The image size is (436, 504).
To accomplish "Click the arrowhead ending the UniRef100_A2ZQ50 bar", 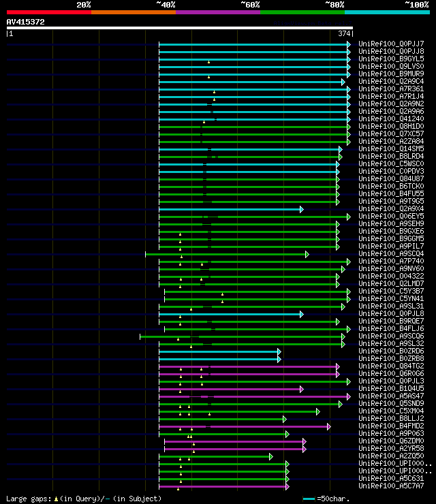I will coord(271,457).
